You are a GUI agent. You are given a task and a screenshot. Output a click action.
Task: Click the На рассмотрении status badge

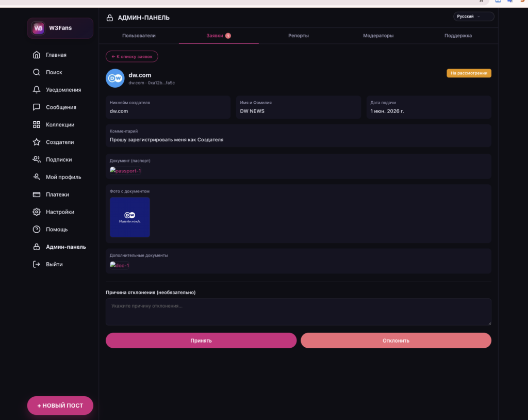[469, 73]
